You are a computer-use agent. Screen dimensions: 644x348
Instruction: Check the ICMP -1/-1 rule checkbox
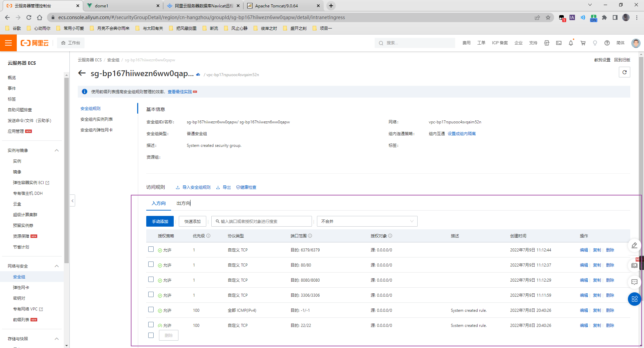point(151,309)
